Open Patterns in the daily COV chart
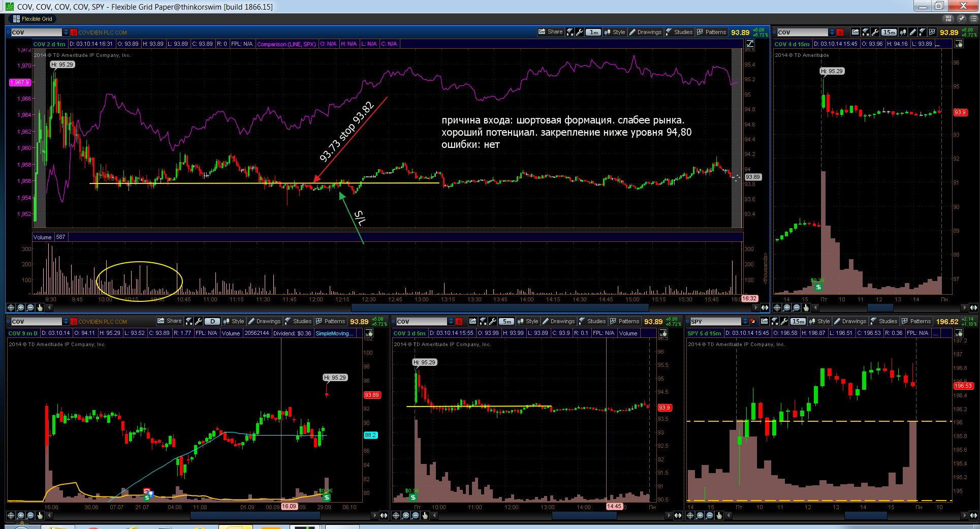The height and width of the screenshot is (529, 980). pos(330,321)
